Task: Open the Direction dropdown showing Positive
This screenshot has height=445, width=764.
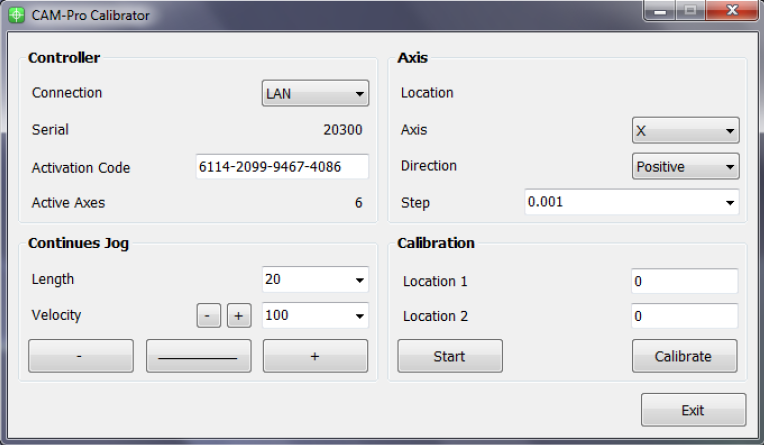Action: [x=686, y=166]
